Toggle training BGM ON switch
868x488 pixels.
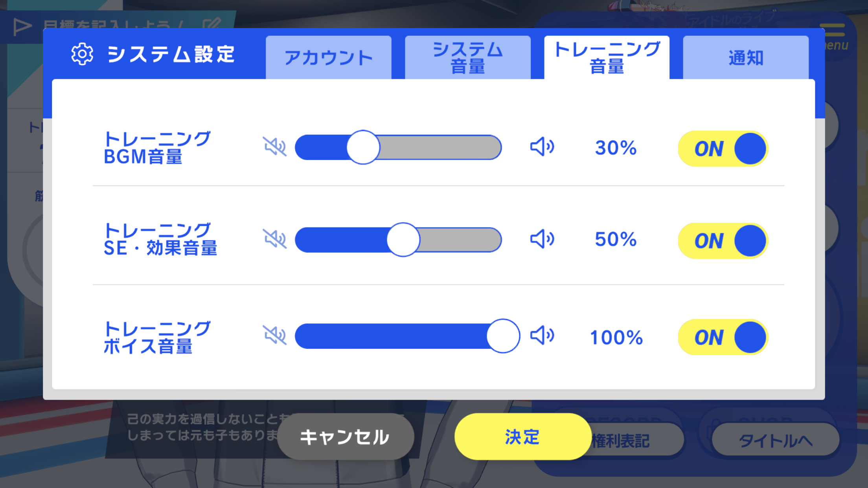tap(723, 149)
